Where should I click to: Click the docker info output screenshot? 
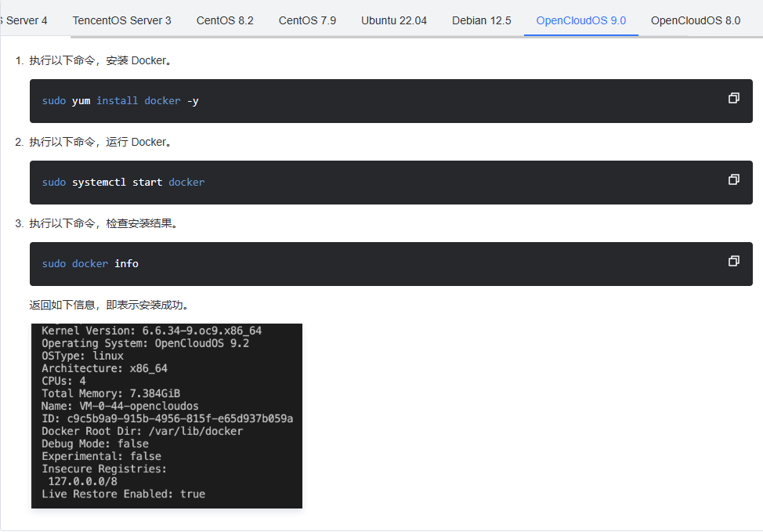167,416
